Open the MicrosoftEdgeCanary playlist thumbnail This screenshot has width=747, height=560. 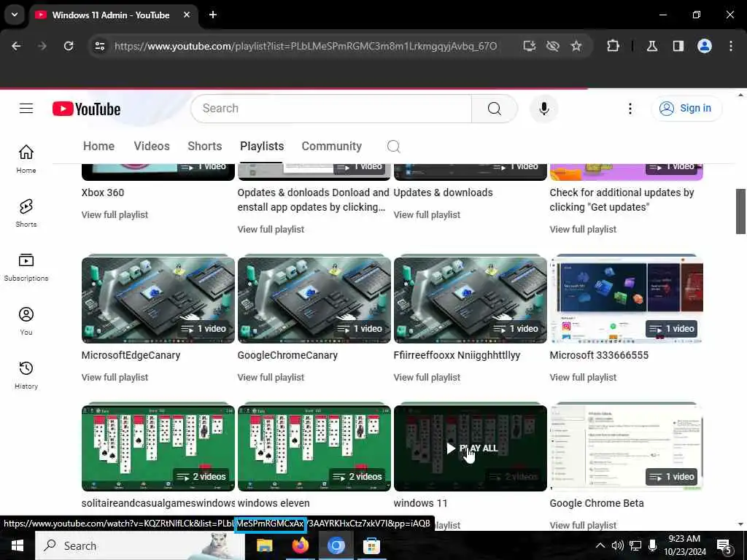pyautogui.click(x=158, y=300)
